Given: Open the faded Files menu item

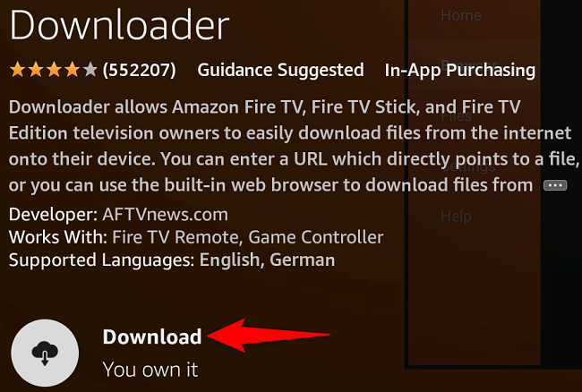Looking at the screenshot, I should tap(457, 116).
